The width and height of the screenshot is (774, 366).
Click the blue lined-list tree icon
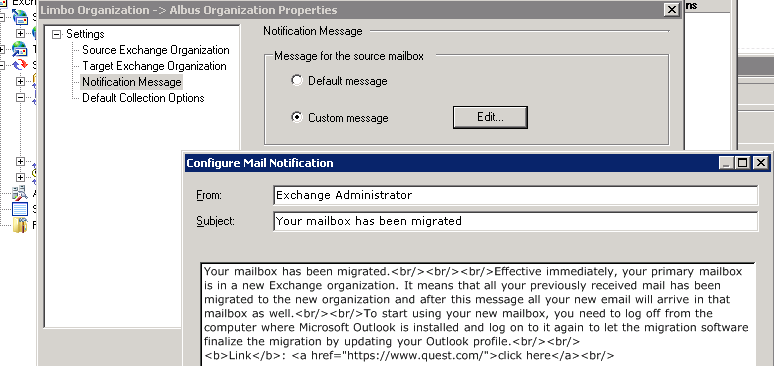point(20,209)
